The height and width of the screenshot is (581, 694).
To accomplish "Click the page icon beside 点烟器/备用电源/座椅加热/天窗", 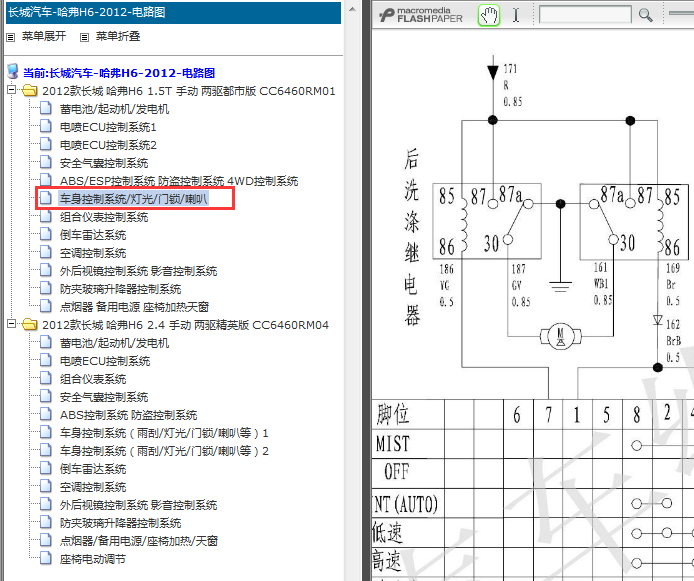I will (46, 540).
